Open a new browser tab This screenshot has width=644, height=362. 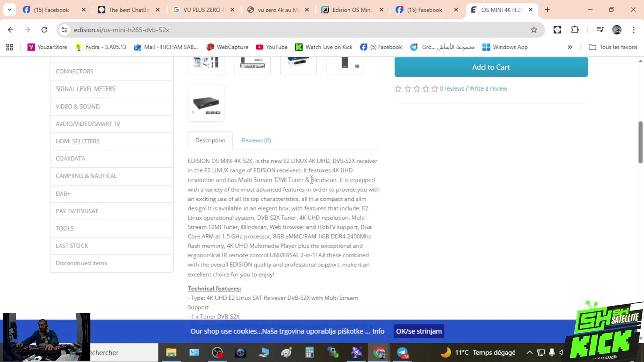[x=547, y=10]
